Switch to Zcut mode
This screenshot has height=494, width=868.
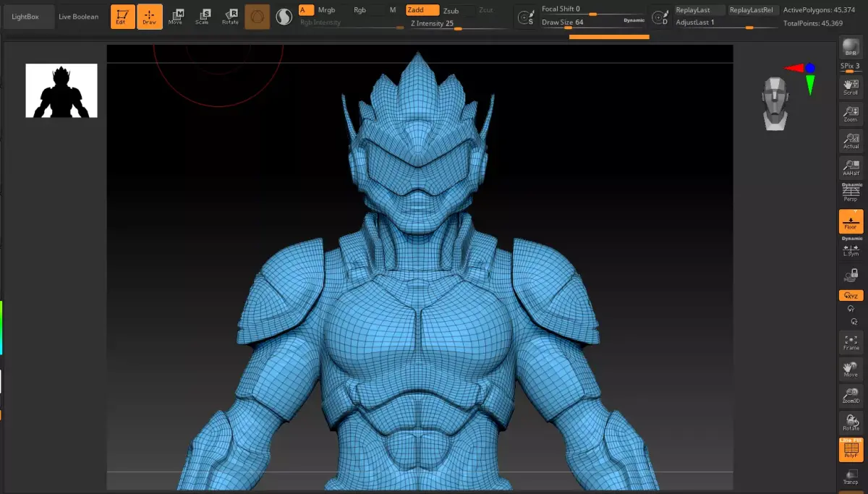[486, 10]
